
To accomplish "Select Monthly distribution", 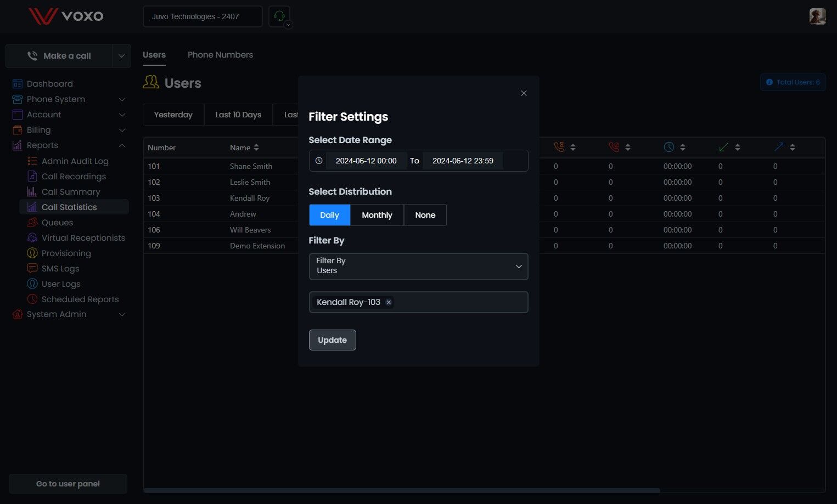I will click(x=377, y=215).
